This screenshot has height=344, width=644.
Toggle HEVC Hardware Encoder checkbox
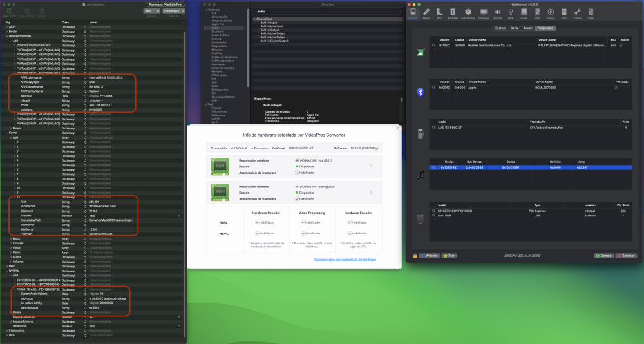[350, 233]
